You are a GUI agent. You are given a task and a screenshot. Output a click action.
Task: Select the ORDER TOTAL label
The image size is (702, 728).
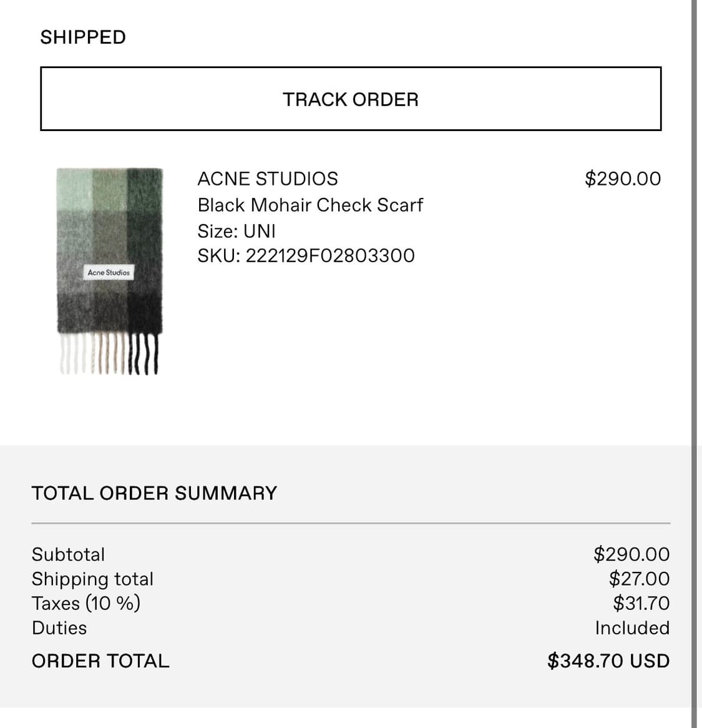100,661
